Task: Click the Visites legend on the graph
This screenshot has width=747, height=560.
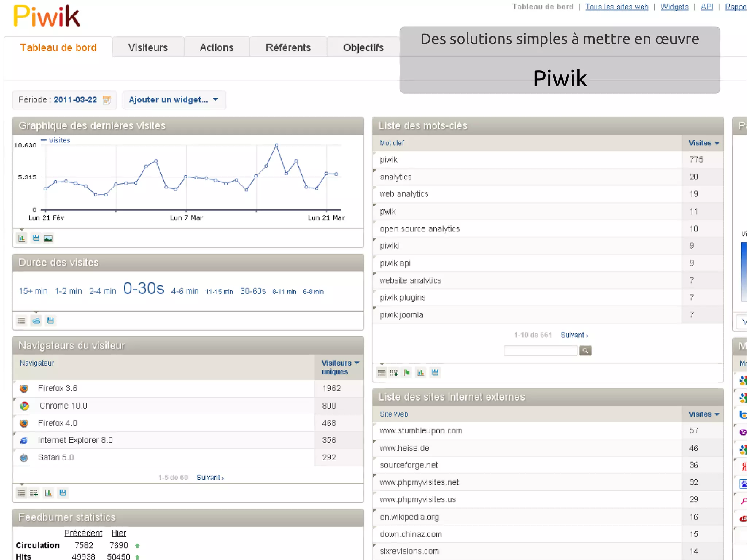Action: [x=55, y=140]
